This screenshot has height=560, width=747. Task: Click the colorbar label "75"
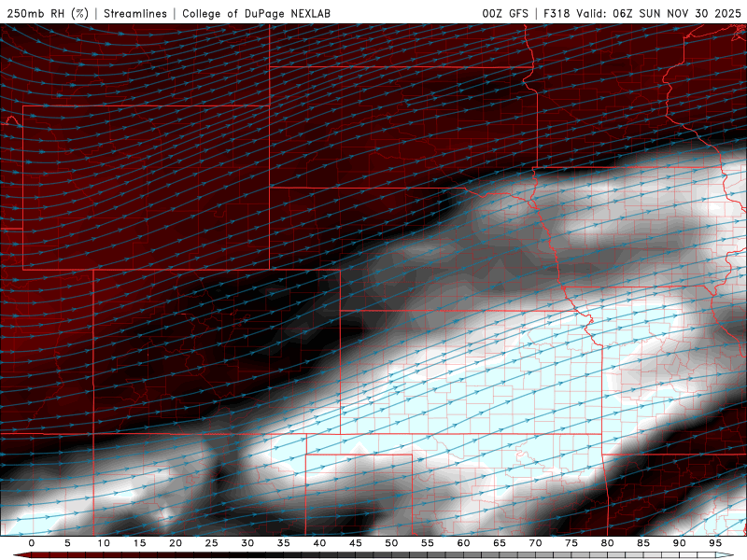click(x=571, y=543)
